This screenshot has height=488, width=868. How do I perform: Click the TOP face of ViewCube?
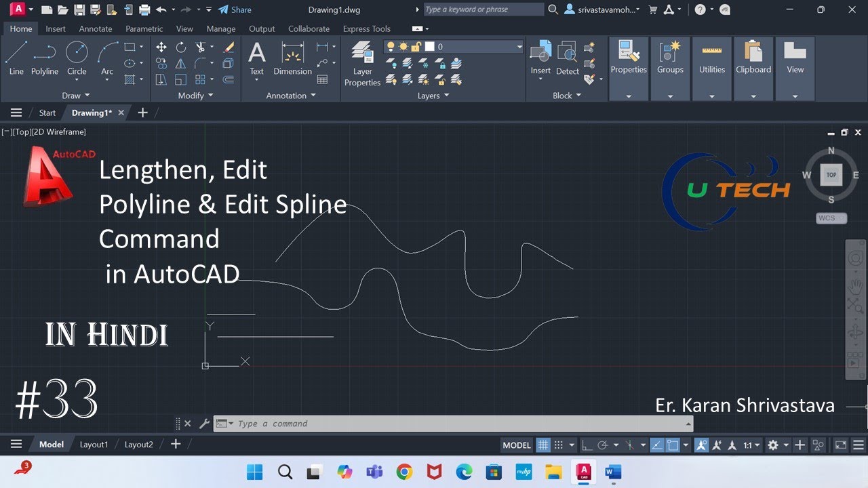coord(831,175)
